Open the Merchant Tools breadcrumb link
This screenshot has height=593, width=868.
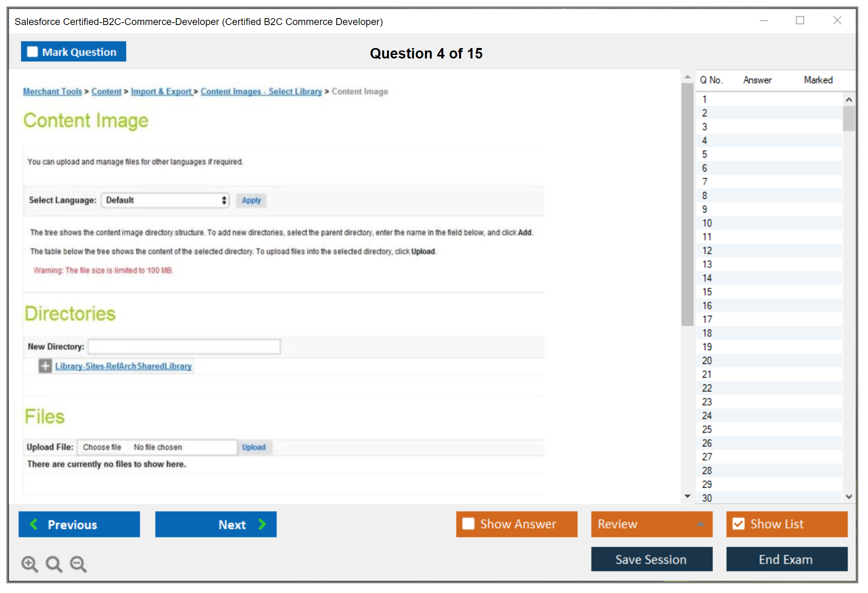point(52,92)
